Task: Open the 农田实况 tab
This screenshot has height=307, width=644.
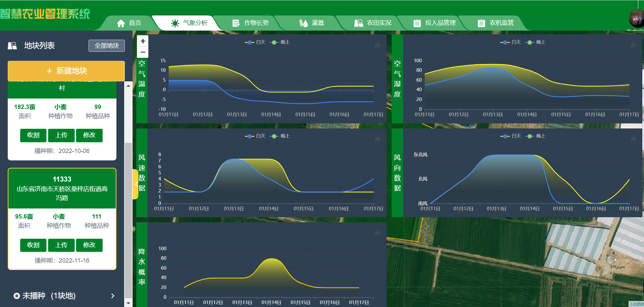Action: 373,23
